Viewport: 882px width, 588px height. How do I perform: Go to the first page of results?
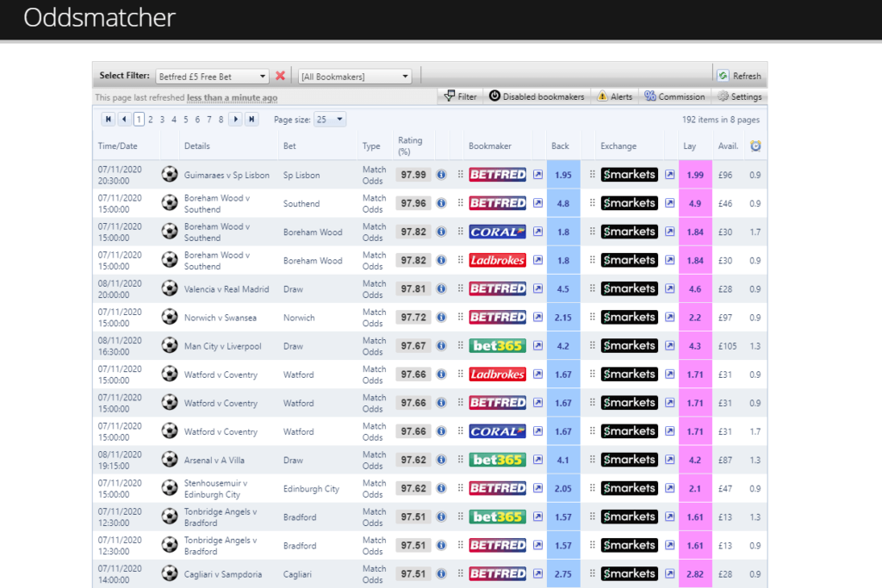click(108, 119)
